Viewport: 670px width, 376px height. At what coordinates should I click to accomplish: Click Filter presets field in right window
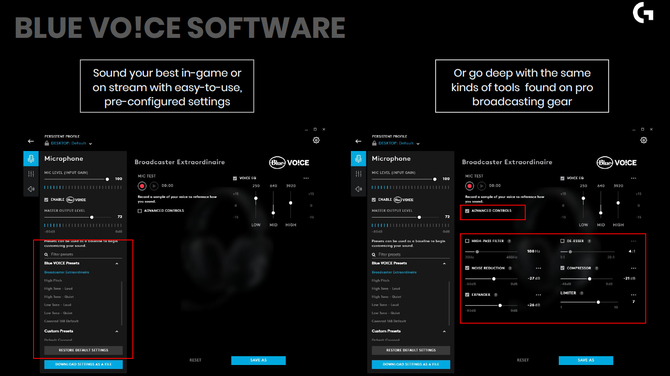(x=411, y=254)
